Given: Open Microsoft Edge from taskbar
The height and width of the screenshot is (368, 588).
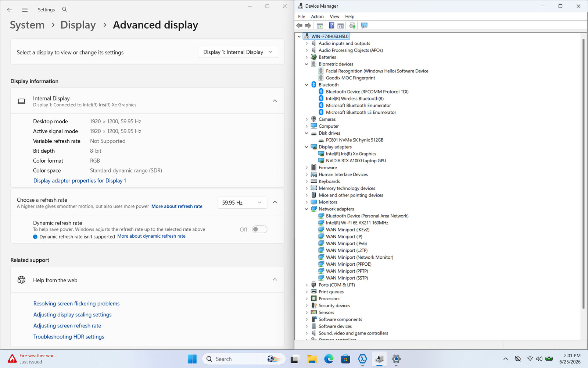Looking at the screenshot, I should (329, 359).
